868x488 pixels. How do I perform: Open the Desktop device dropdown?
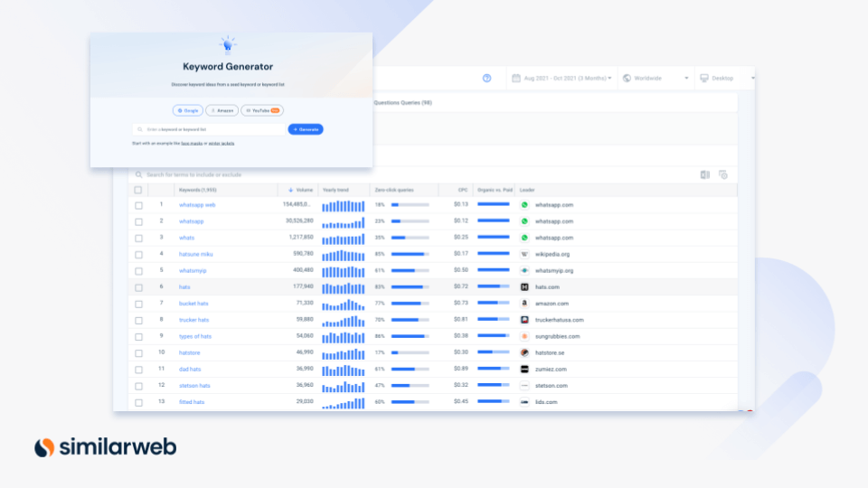point(725,78)
